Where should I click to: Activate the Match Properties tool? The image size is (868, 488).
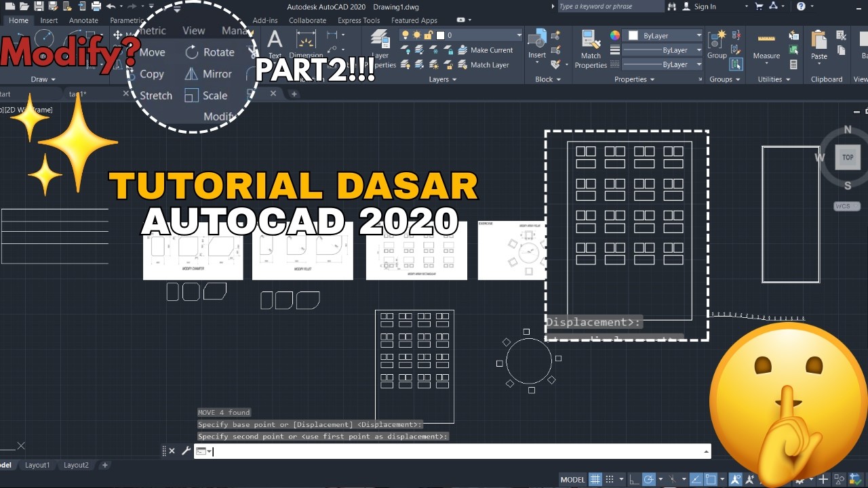tap(591, 49)
